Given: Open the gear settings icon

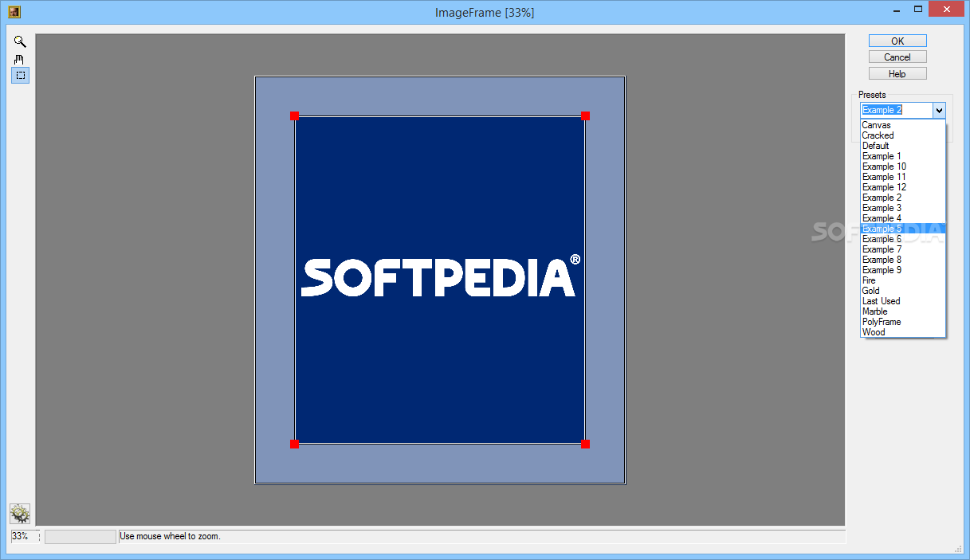Looking at the screenshot, I should coord(20,514).
